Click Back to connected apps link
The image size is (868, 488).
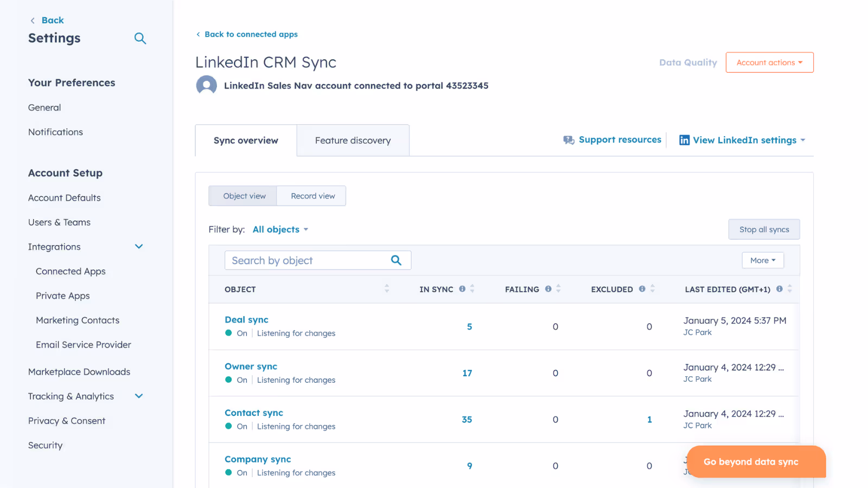[247, 34]
